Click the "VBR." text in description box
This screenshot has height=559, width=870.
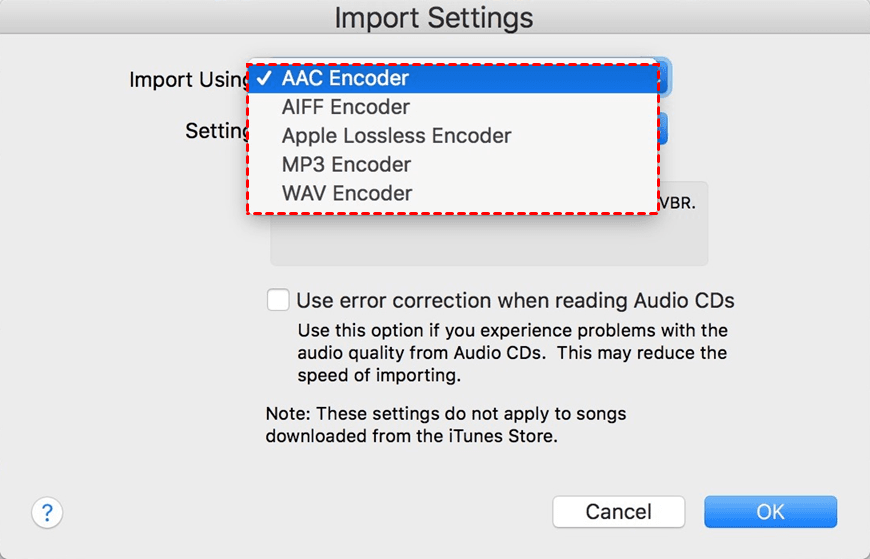(677, 203)
